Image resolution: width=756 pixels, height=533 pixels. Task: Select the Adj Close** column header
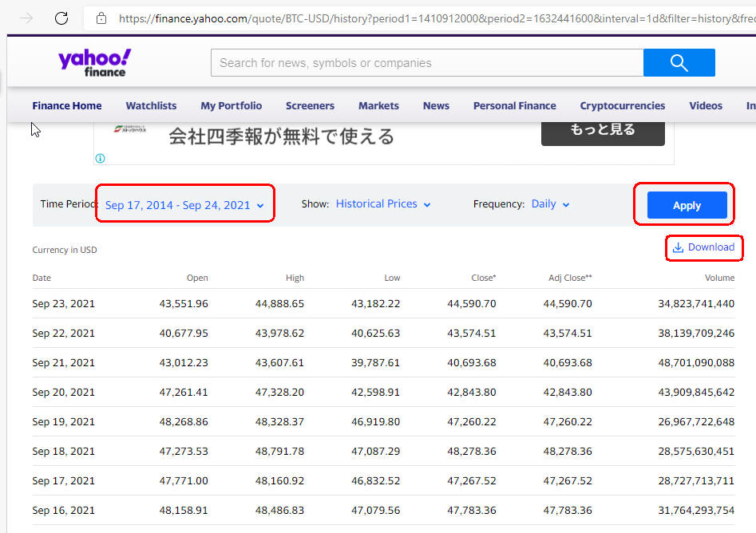point(570,278)
